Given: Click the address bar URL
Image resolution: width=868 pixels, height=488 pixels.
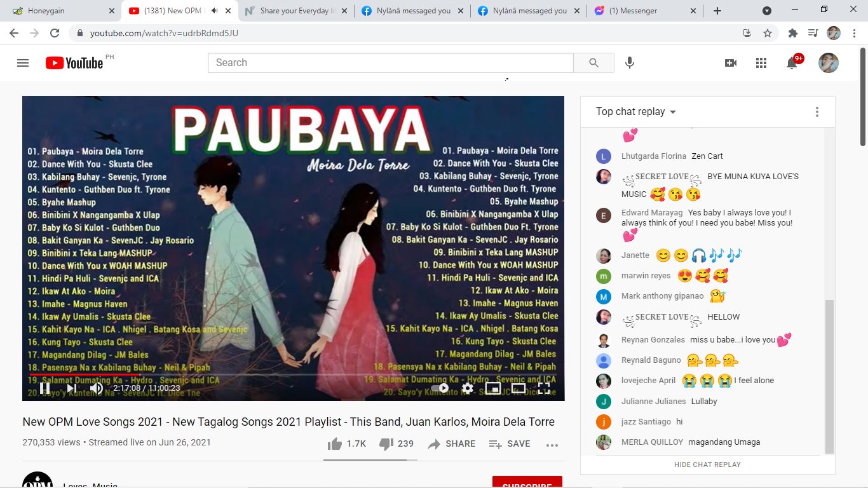Looking at the screenshot, I should [x=164, y=33].
